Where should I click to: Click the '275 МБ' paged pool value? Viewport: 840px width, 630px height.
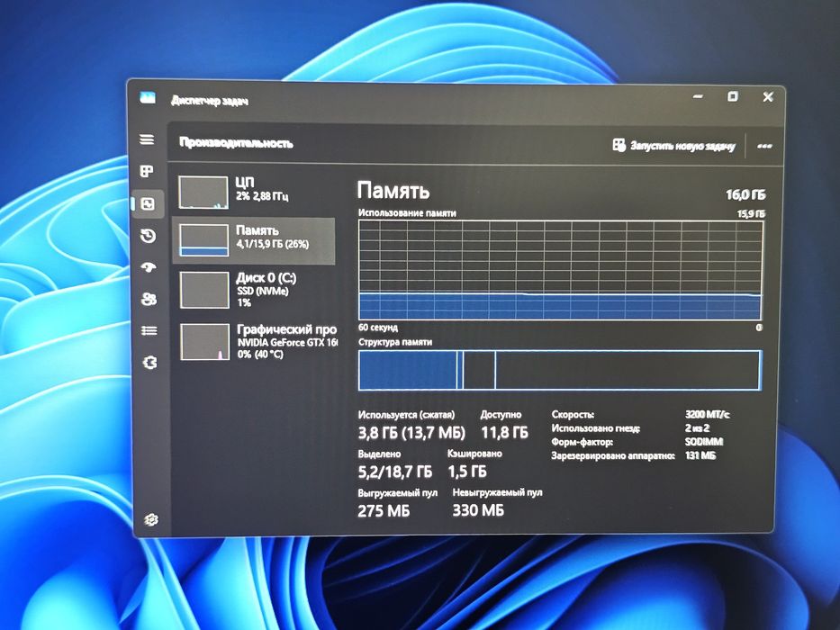tap(384, 510)
